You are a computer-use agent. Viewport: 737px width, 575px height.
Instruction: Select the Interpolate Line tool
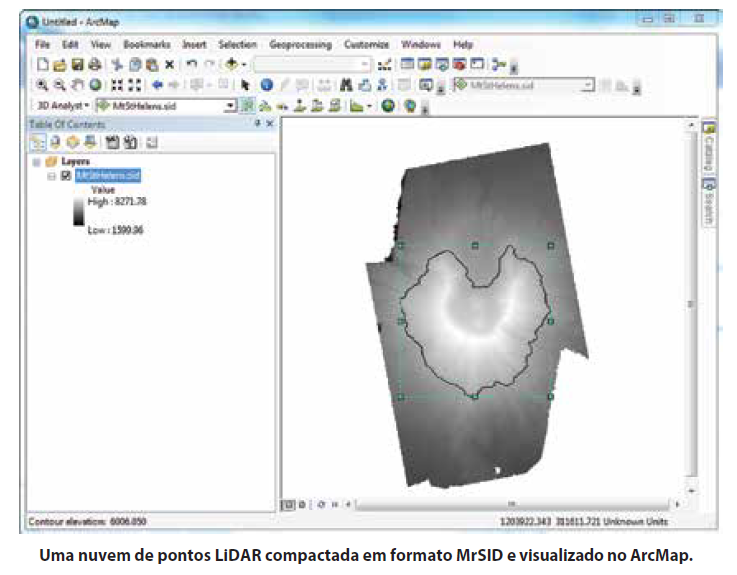(x=317, y=106)
